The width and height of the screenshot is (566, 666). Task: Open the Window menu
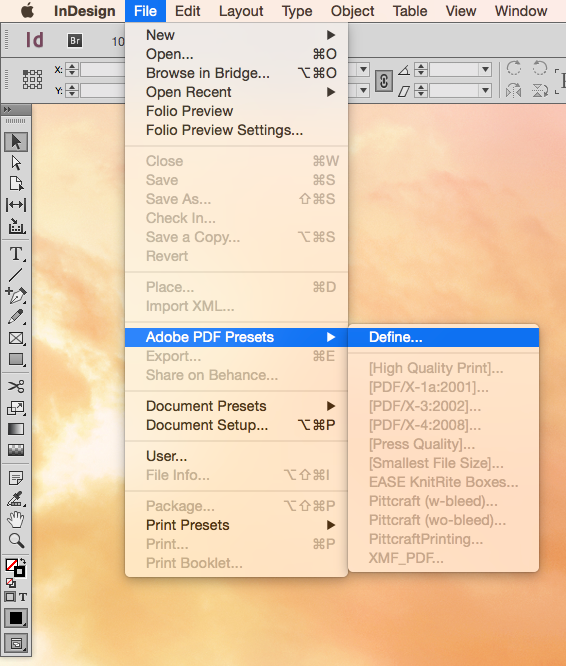tap(521, 11)
